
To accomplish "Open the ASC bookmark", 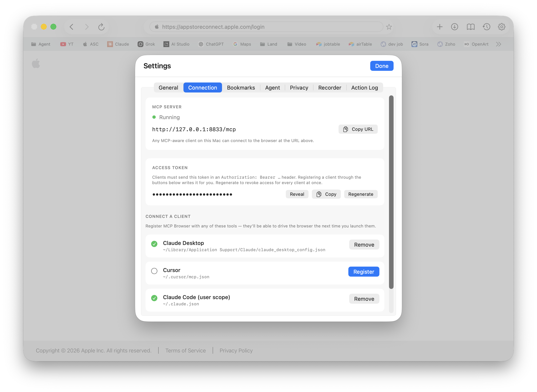I will [91, 44].
